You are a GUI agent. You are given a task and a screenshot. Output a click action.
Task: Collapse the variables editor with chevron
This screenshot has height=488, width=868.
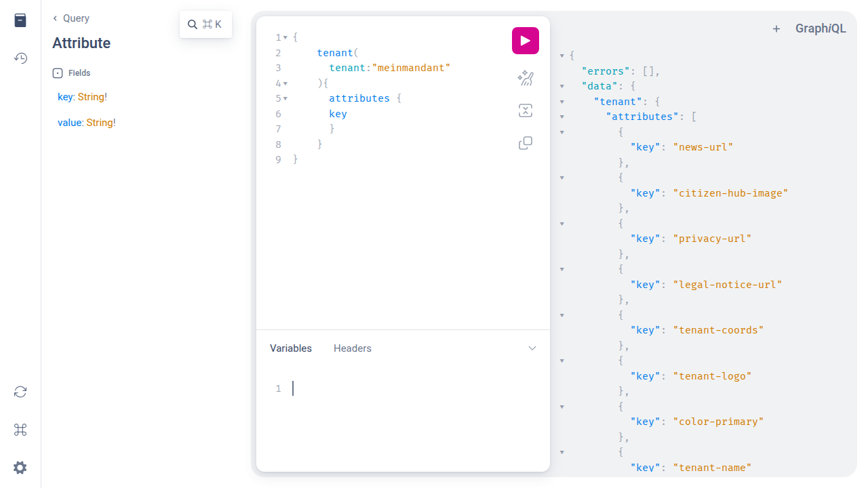(x=532, y=348)
